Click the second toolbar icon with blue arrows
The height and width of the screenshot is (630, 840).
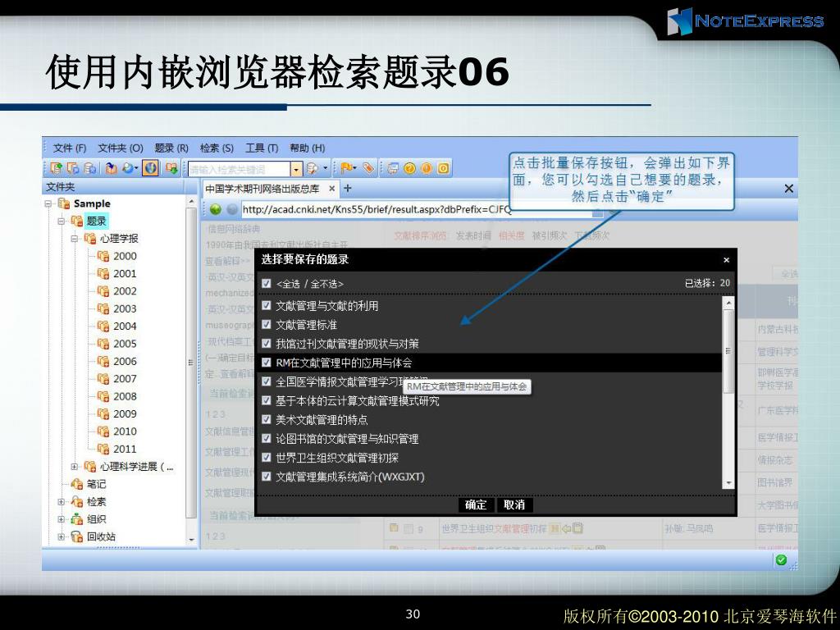pyautogui.click(x=73, y=168)
